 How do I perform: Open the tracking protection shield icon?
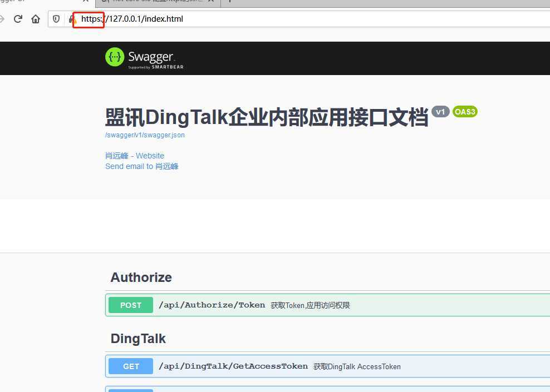tap(56, 19)
